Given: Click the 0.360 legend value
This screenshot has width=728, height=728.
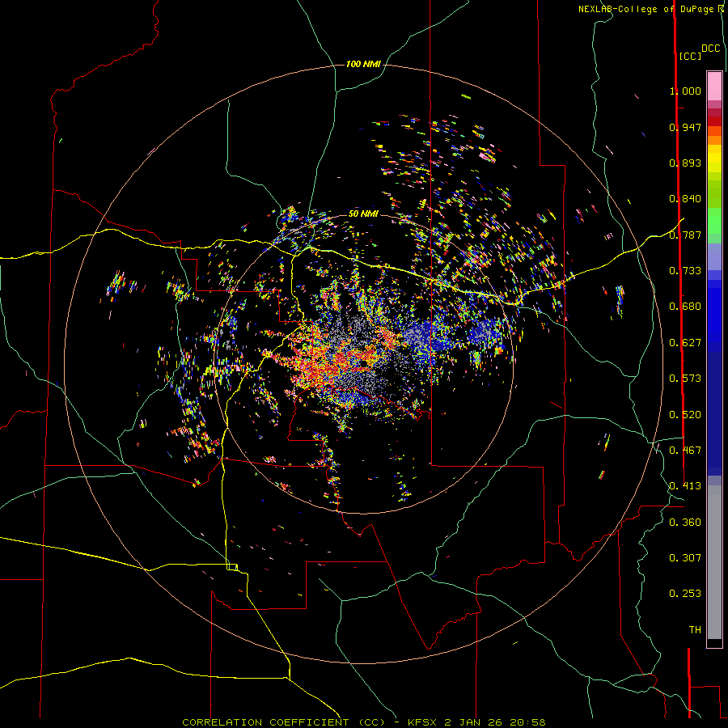Looking at the screenshot, I should point(685,523).
